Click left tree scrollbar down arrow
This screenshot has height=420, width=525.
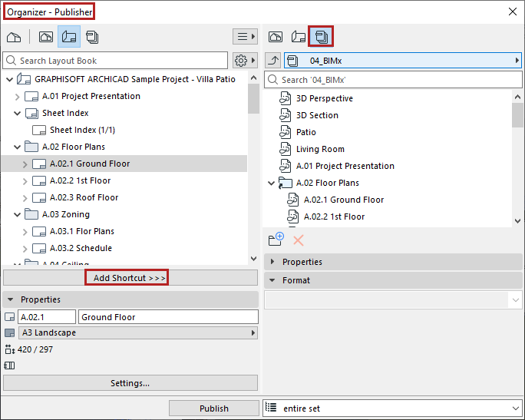click(254, 259)
